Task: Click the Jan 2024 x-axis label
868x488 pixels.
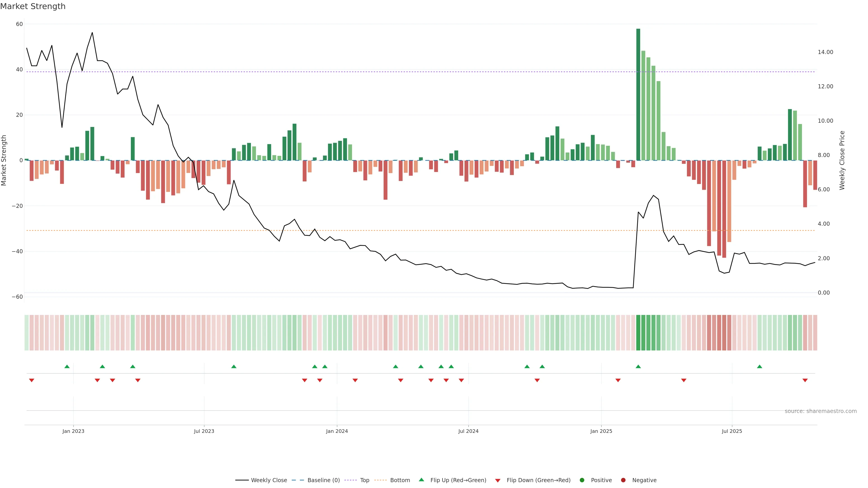Action: (337, 431)
